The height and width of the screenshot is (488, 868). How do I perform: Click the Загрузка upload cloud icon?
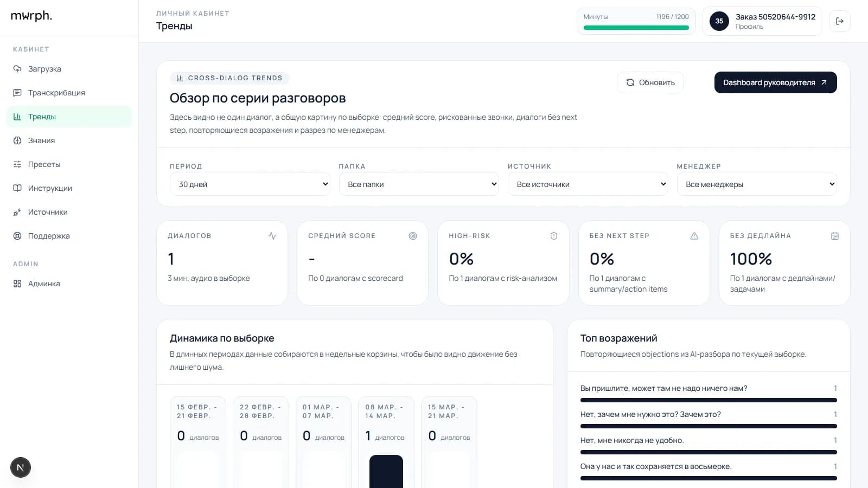click(x=17, y=69)
